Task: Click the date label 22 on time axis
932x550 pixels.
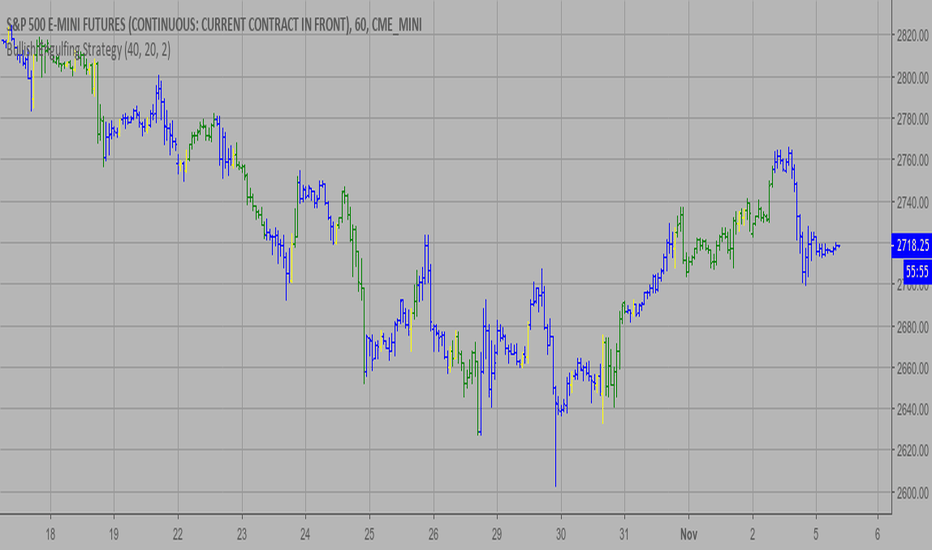Action: tap(178, 535)
